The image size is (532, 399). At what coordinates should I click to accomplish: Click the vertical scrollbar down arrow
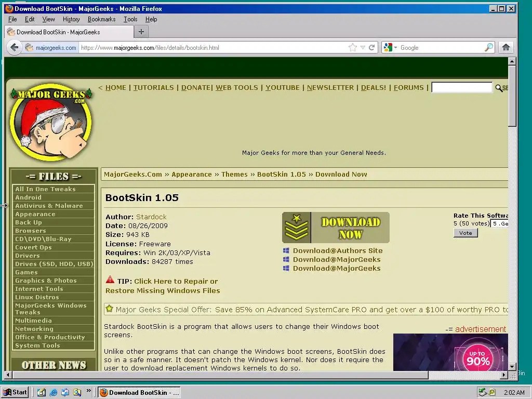(512, 366)
